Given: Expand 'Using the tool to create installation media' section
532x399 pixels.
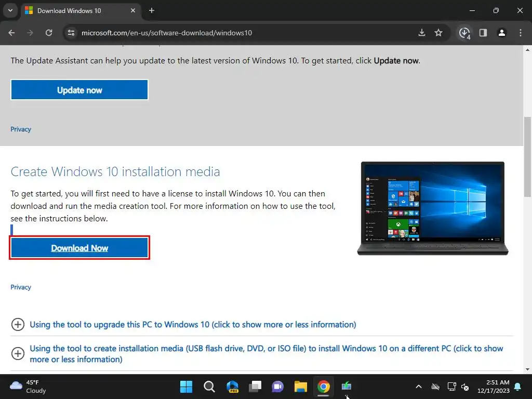Looking at the screenshot, I should 267,353.
